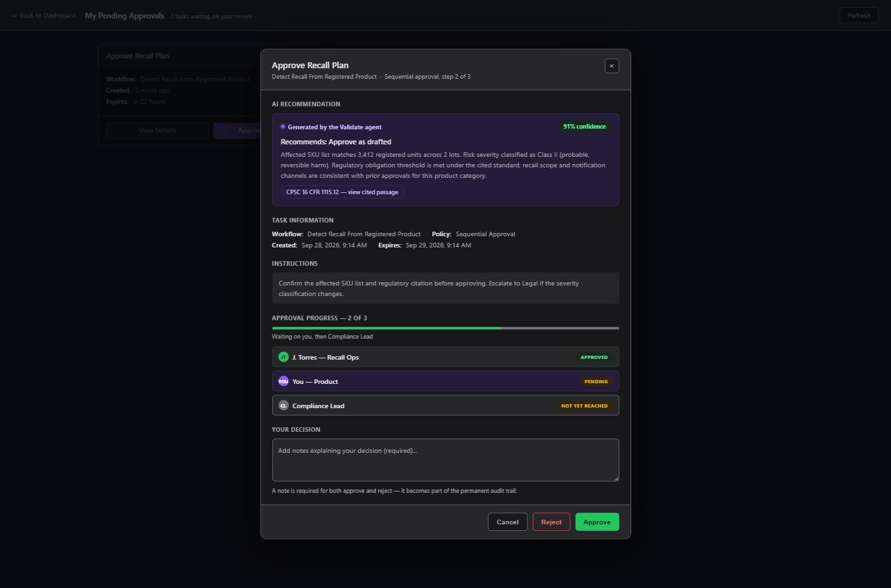Close the Approve Recall Plan dialog
891x588 pixels.
click(x=611, y=66)
